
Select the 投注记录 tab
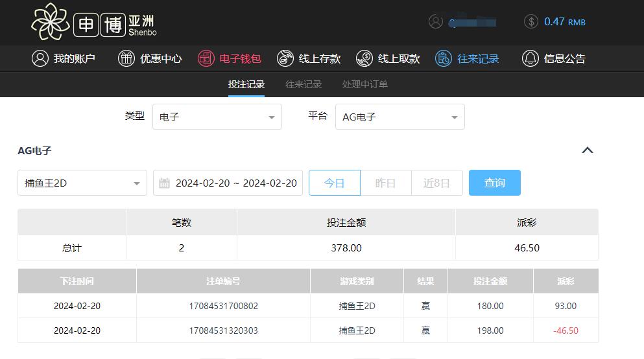click(x=246, y=84)
